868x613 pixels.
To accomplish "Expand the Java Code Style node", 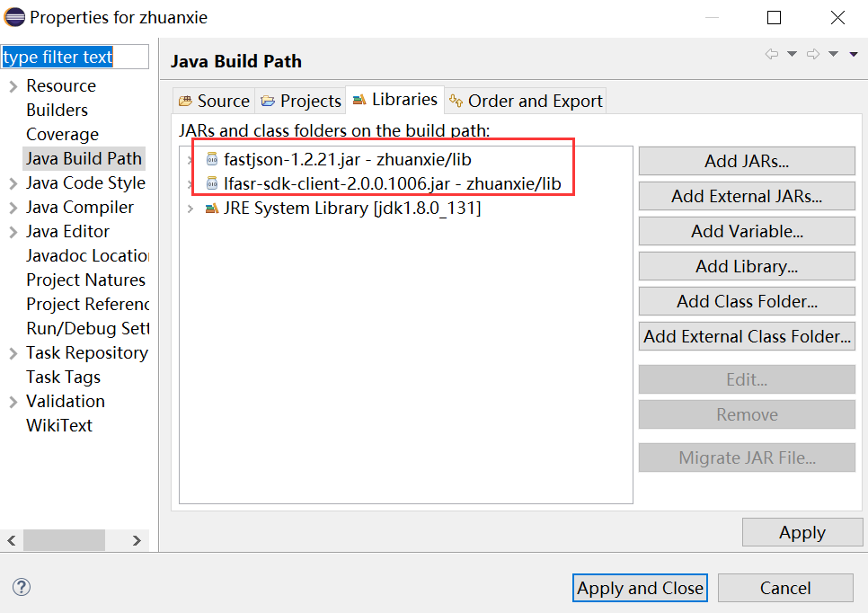I will click(x=13, y=183).
